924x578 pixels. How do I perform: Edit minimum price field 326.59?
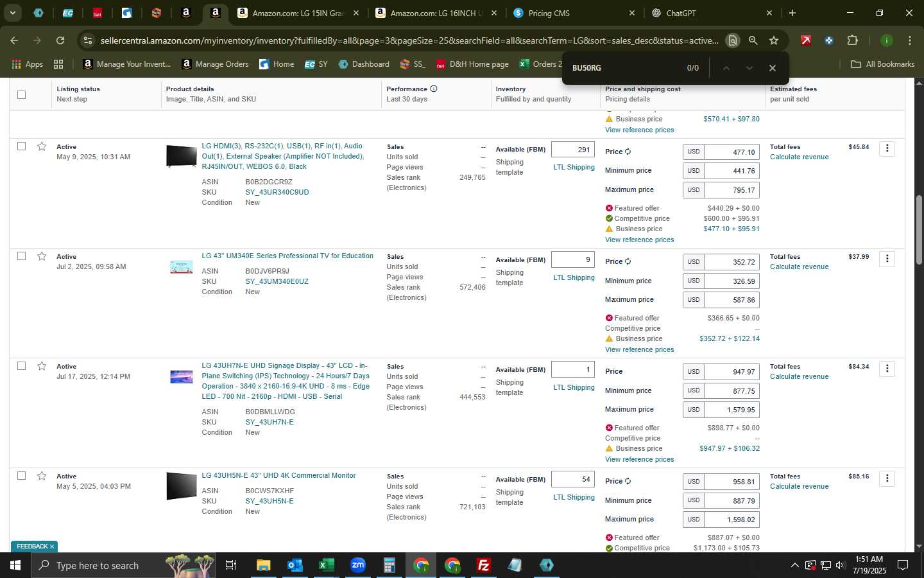point(732,281)
